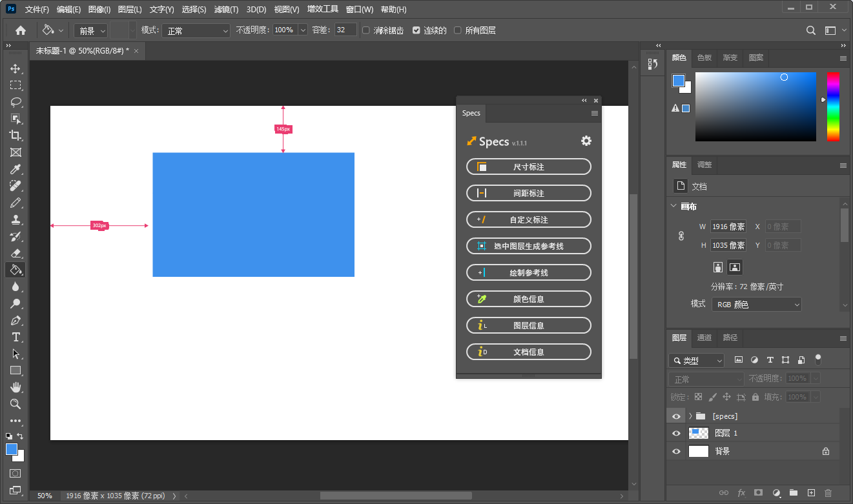
Task: Enable the 所有图层 checkbox
Action: click(x=458, y=30)
